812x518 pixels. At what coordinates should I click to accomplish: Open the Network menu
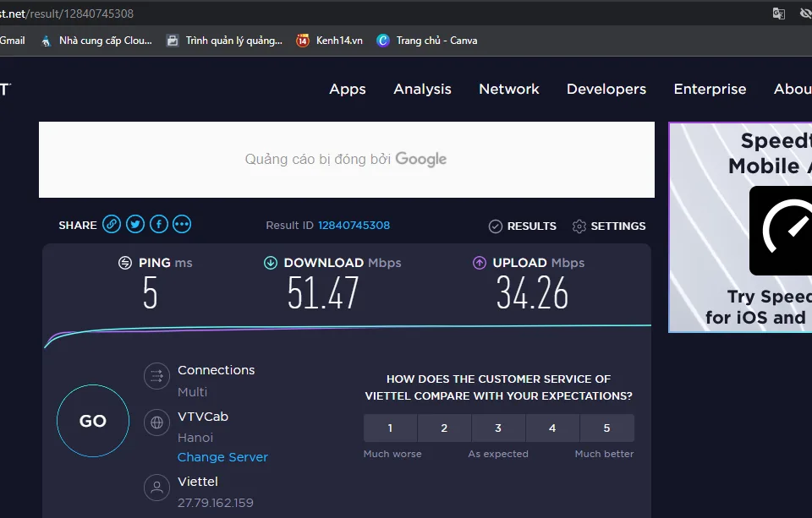coord(509,89)
